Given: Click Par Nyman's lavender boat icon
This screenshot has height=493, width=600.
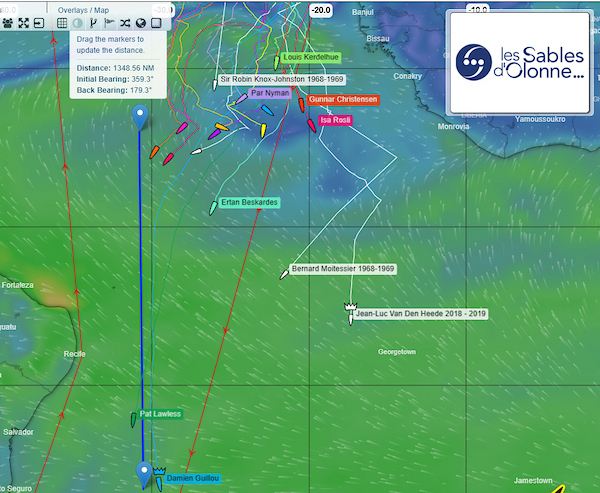Looking at the screenshot, I should click(241, 99).
